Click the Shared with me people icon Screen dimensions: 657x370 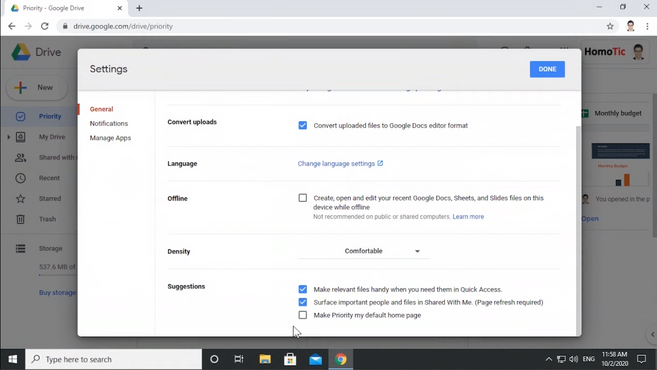coord(21,158)
